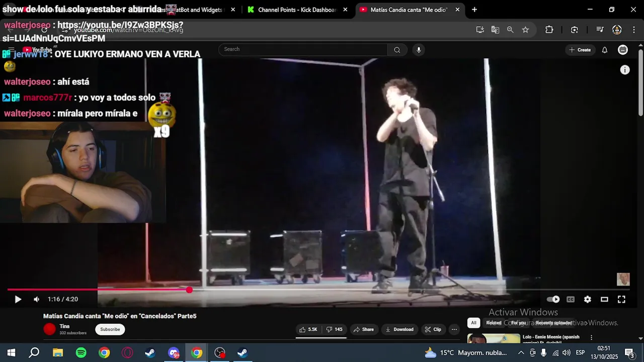Start voice search with the microphone icon
The image size is (644, 362).
[419, 49]
